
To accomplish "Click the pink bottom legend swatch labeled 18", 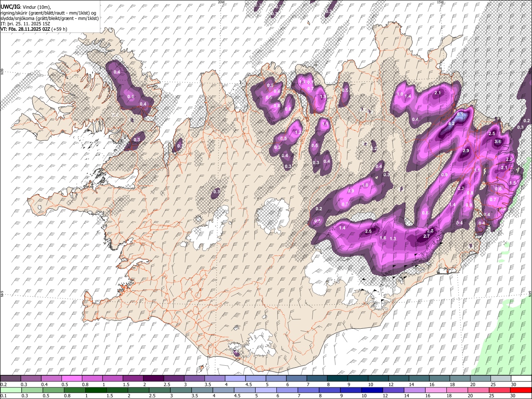I will click(x=457, y=390).
